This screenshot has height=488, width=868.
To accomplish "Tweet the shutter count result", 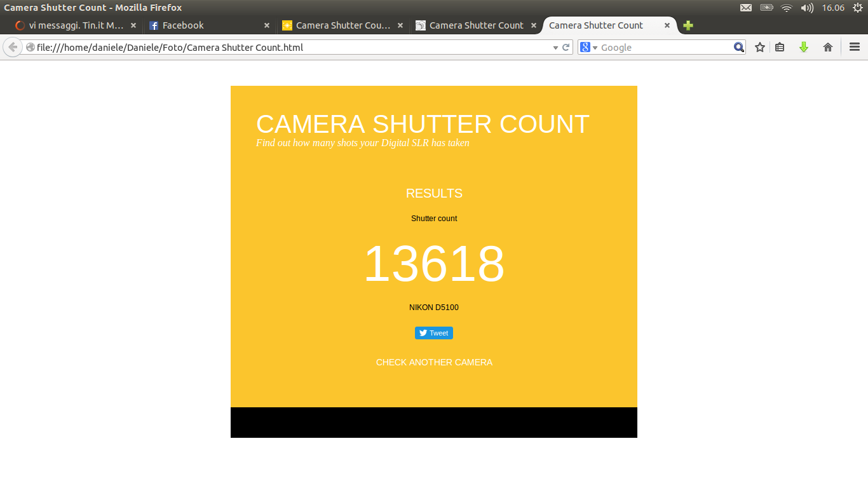I will pos(434,332).
